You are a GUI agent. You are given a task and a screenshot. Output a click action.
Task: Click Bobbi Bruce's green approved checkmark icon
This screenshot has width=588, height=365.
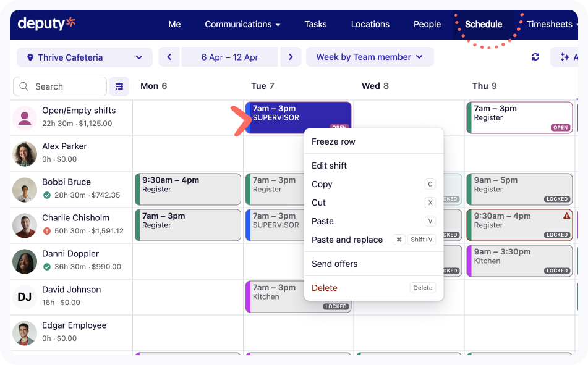47,195
